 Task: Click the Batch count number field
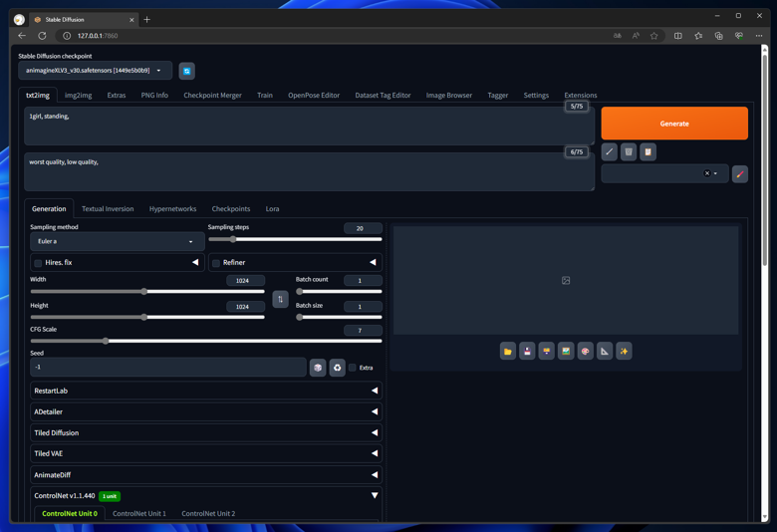(363, 281)
